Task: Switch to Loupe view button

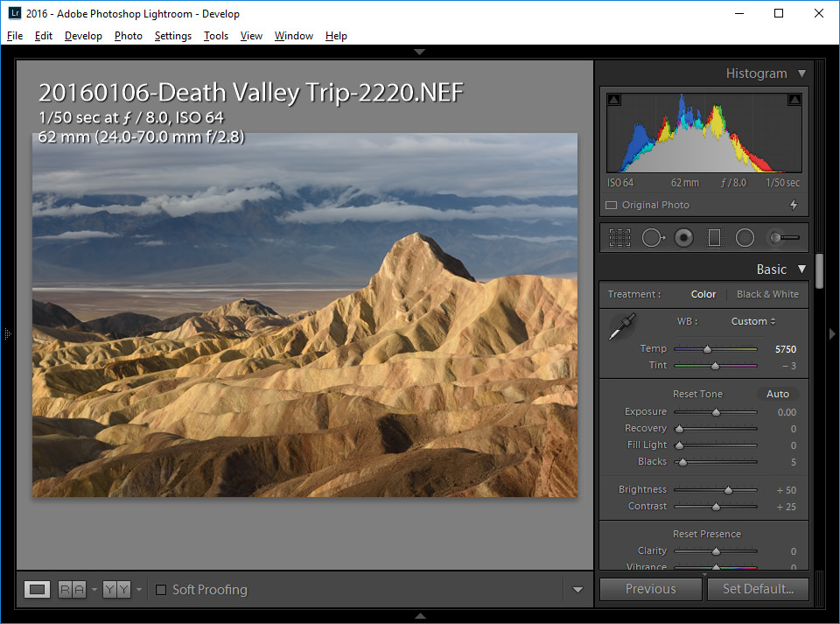Action: point(37,590)
